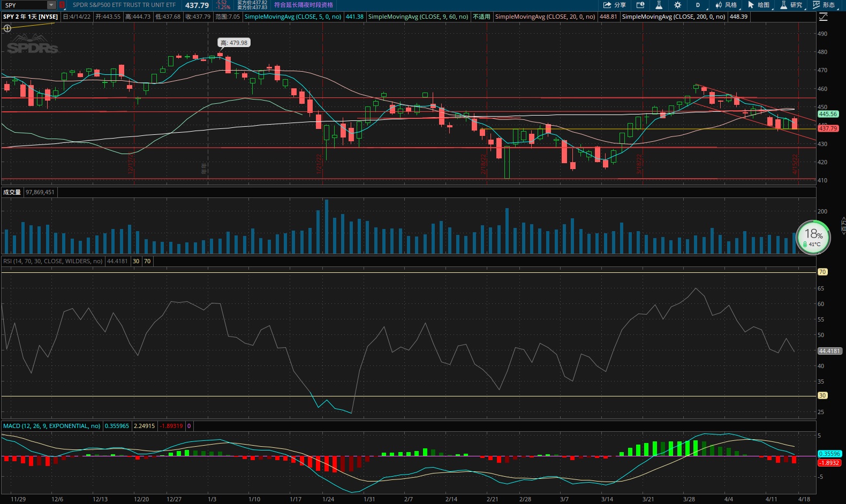Click the 97,869,451 volume value

[x=40, y=192]
